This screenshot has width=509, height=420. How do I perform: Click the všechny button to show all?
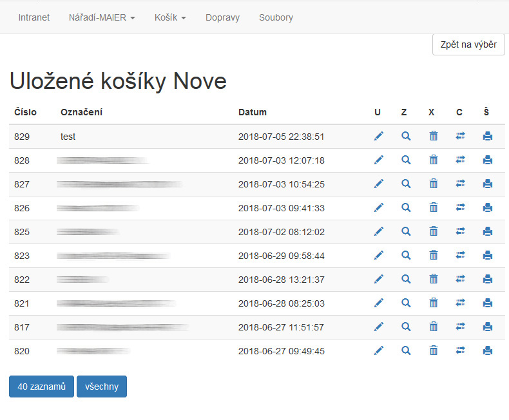click(x=102, y=387)
